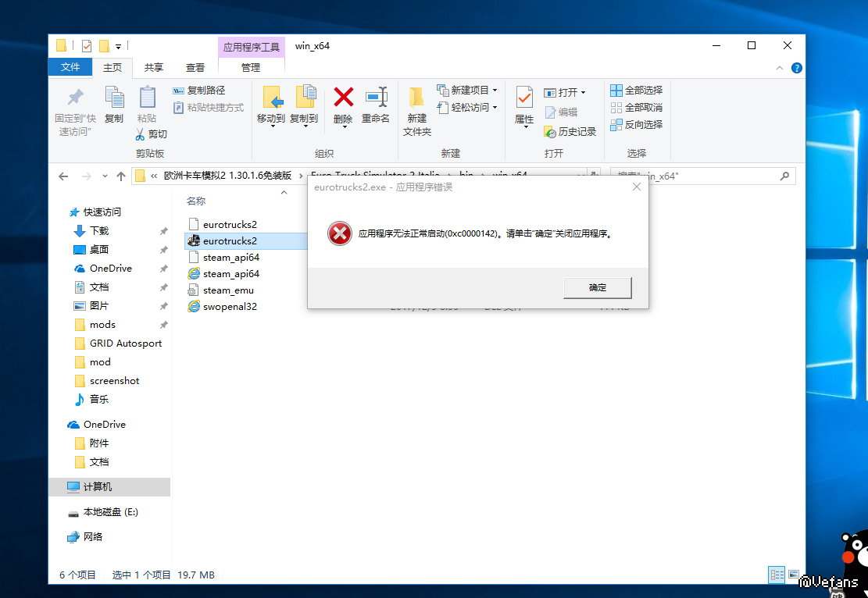Click 粘贴快捷方式 in the clipboard group
The width and height of the screenshot is (868, 598).
(209, 107)
